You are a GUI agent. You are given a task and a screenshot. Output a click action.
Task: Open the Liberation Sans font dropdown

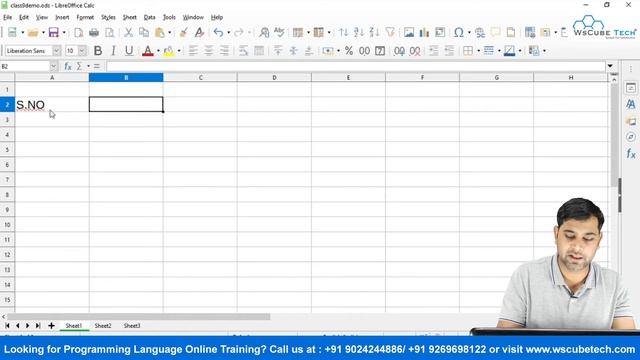click(x=56, y=51)
